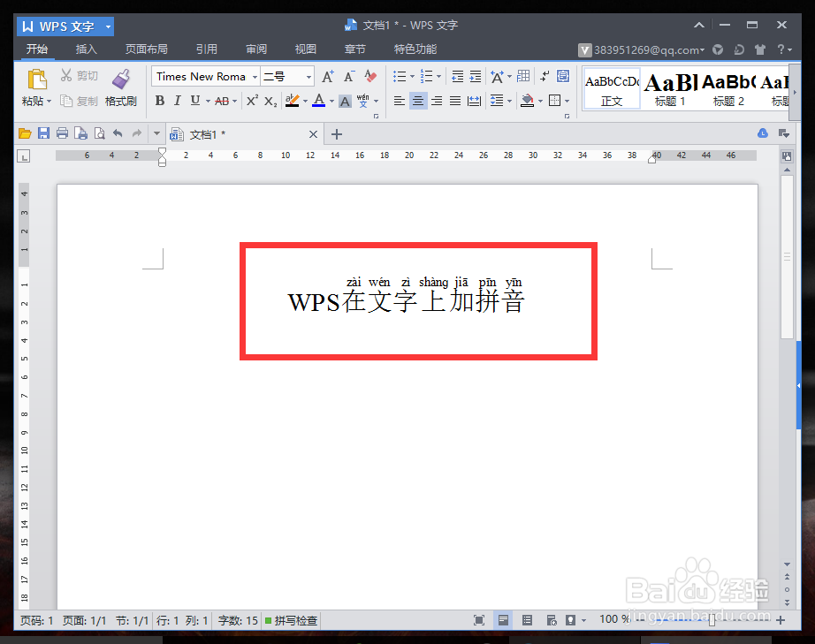
Task: Add a new document tab with plus button
Action: (x=336, y=134)
